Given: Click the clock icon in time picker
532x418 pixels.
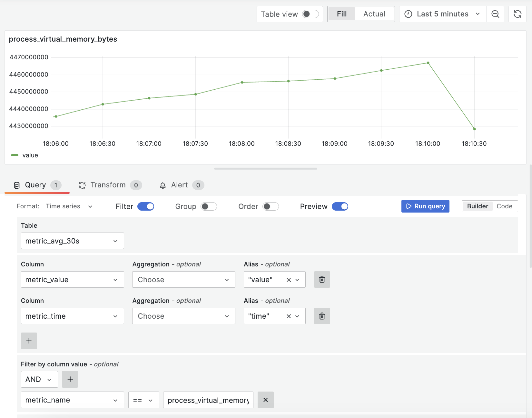Looking at the screenshot, I should point(408,14).
